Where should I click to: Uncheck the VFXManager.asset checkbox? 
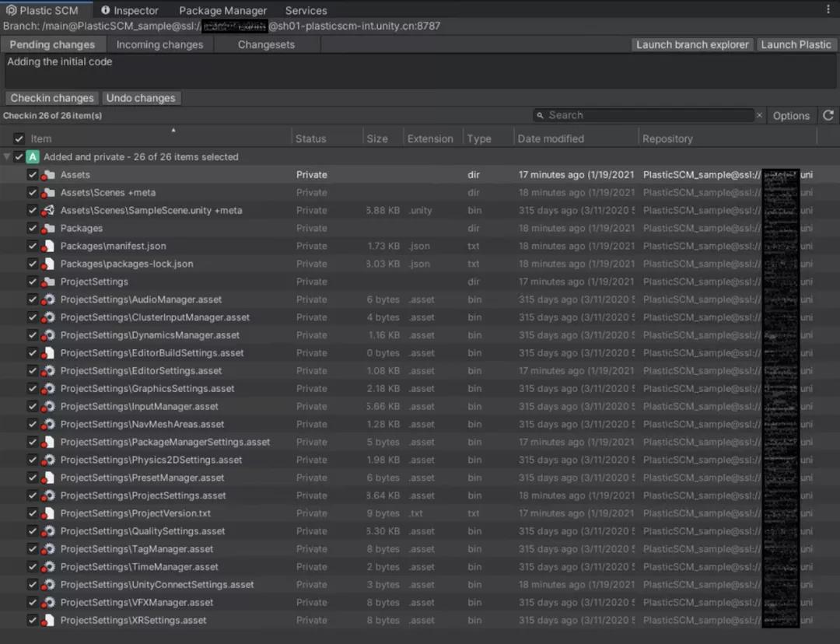[32, 602]
